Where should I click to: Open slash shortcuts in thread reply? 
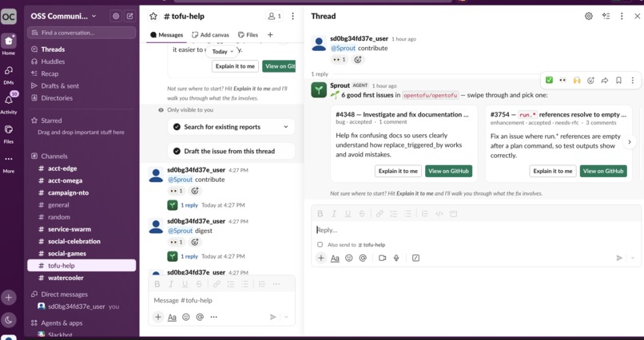point(415,258)
